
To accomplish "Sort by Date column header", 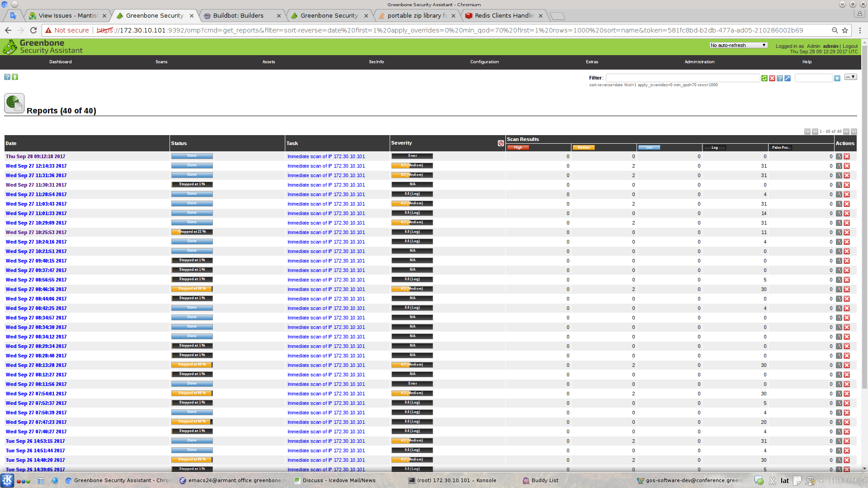I will click(11, 143).
